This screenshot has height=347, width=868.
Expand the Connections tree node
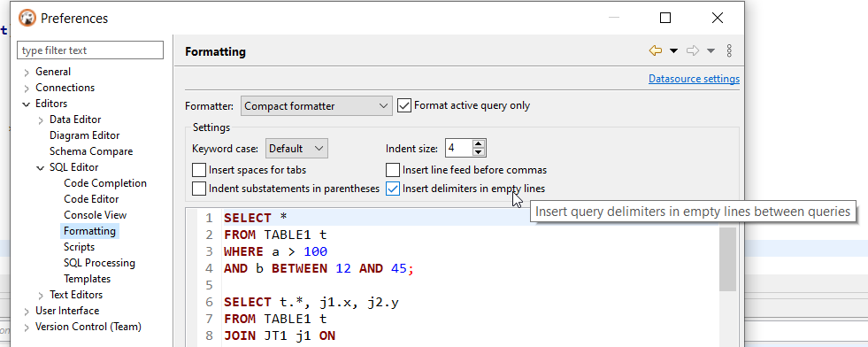click(x=27, y=88)
